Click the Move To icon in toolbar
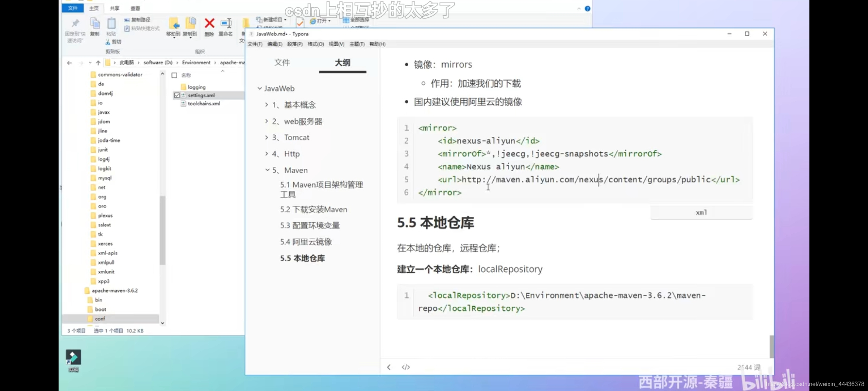This screenshot has height=391, width=868. (x=174, y=26)
